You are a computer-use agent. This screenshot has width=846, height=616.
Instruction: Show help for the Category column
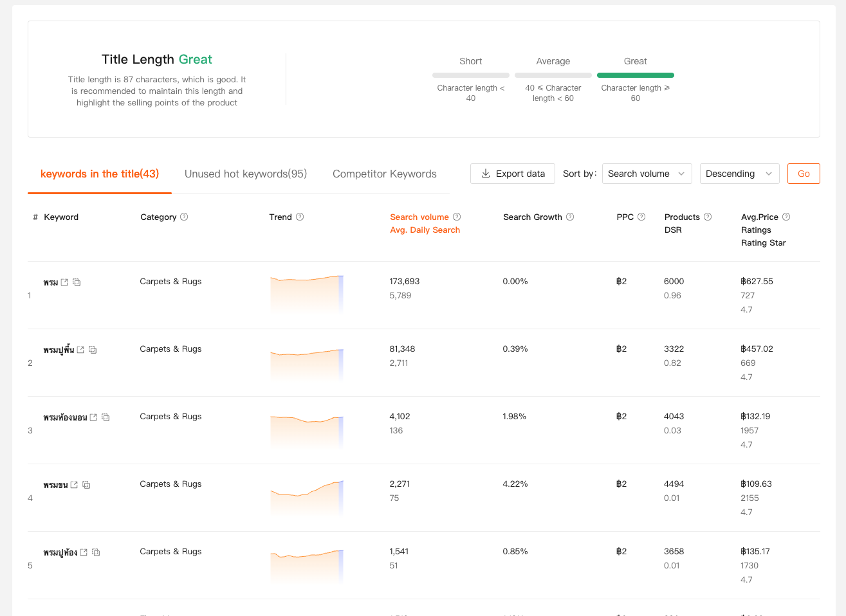[x=184, y=217]
